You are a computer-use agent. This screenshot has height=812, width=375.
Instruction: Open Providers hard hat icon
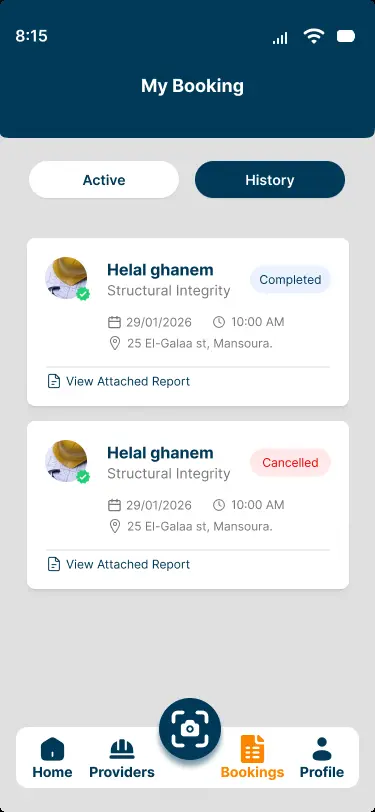(x=122, y=749)
